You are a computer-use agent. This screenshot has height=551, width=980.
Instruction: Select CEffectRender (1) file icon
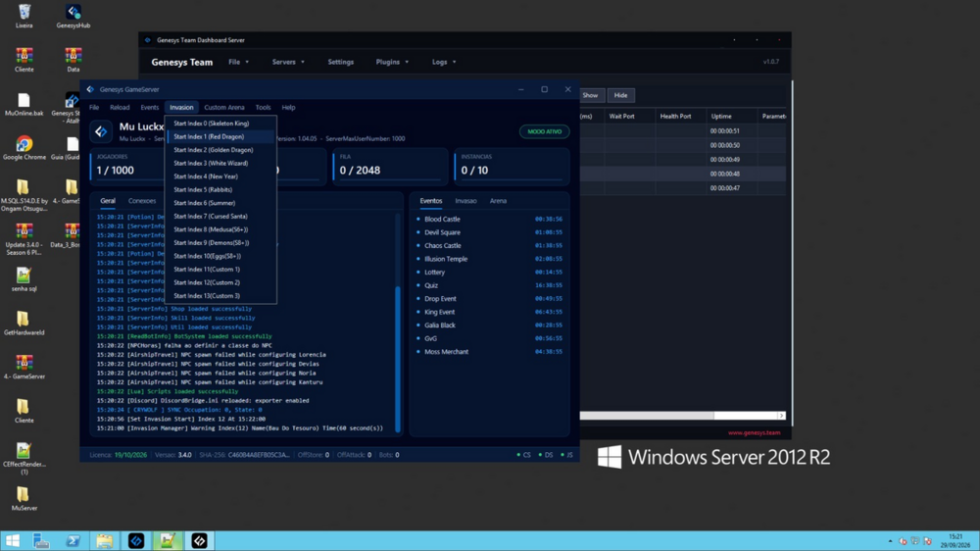click(x=24, y=459)
